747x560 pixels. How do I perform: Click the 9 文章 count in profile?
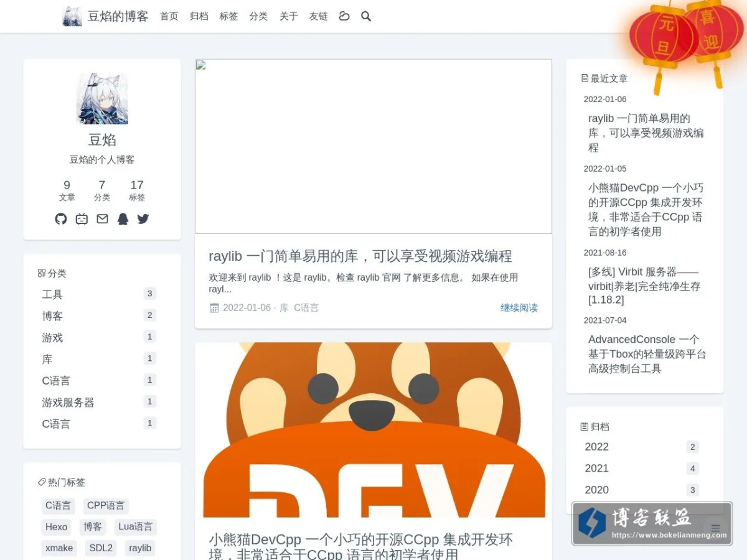pyautogui.click(x=67, y=190)
